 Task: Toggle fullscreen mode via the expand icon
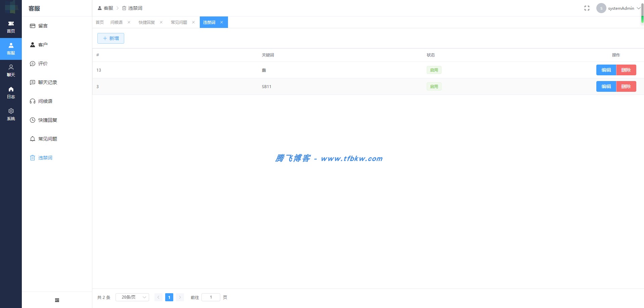[587, 8]
